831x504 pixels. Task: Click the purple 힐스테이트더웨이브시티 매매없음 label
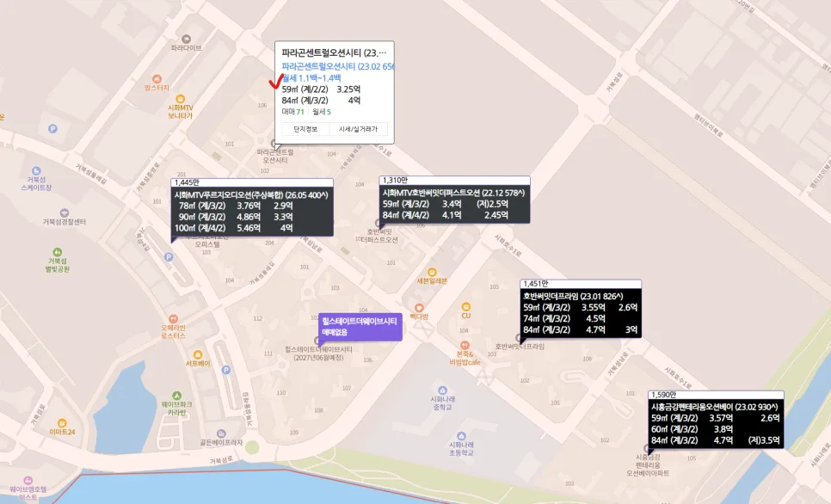[360, 327]
